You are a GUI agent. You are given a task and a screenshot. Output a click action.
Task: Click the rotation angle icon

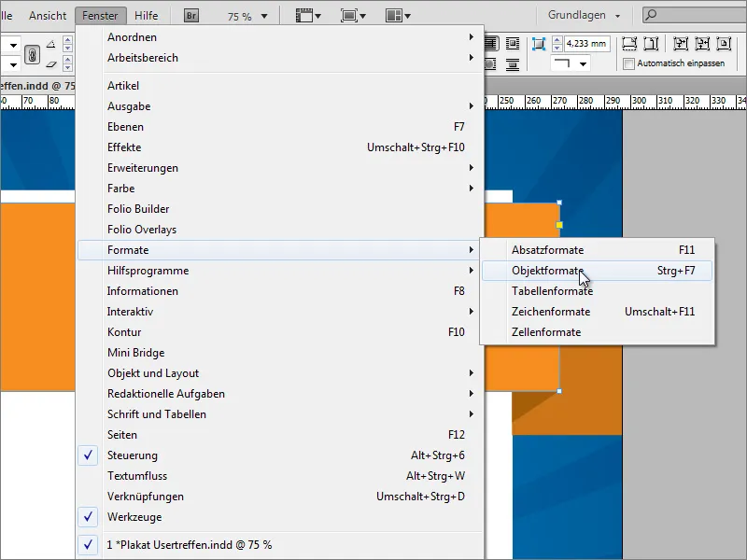click(51, 44)
